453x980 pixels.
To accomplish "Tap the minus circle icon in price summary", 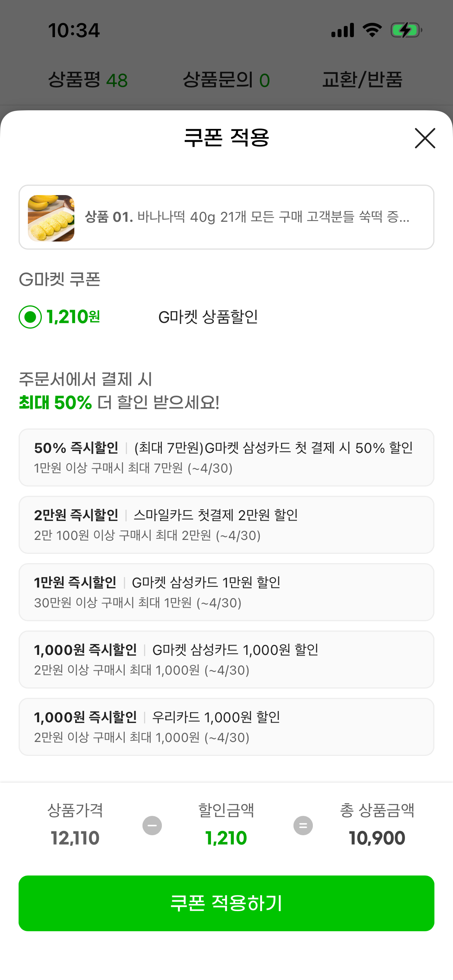I will 152,826.
